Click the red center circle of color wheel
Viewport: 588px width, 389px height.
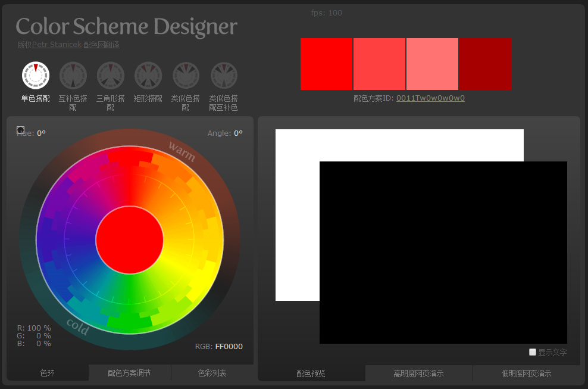(x=130, y=239)
